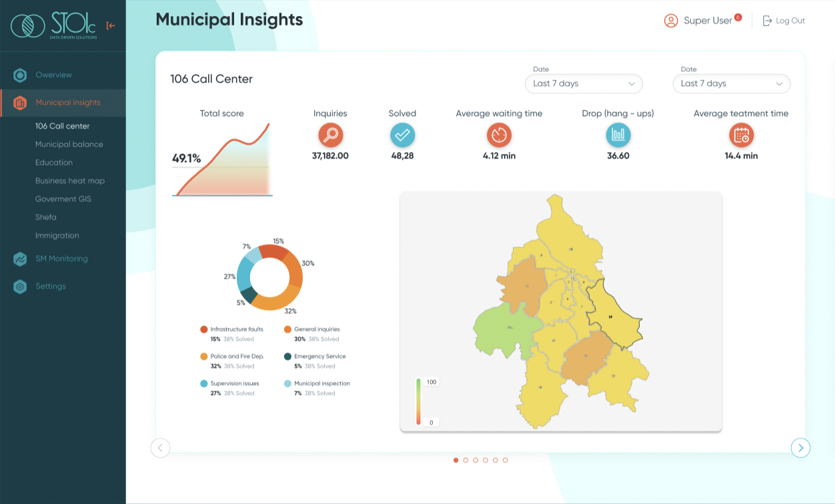This screenshot has height=504, width=835.
Task: Click the 106 Call Center card title
Action: tap(211, 79)
